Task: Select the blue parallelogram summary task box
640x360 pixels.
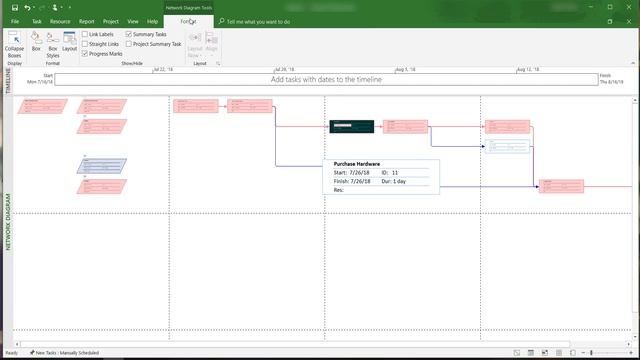Action: (x=102, y=166)
